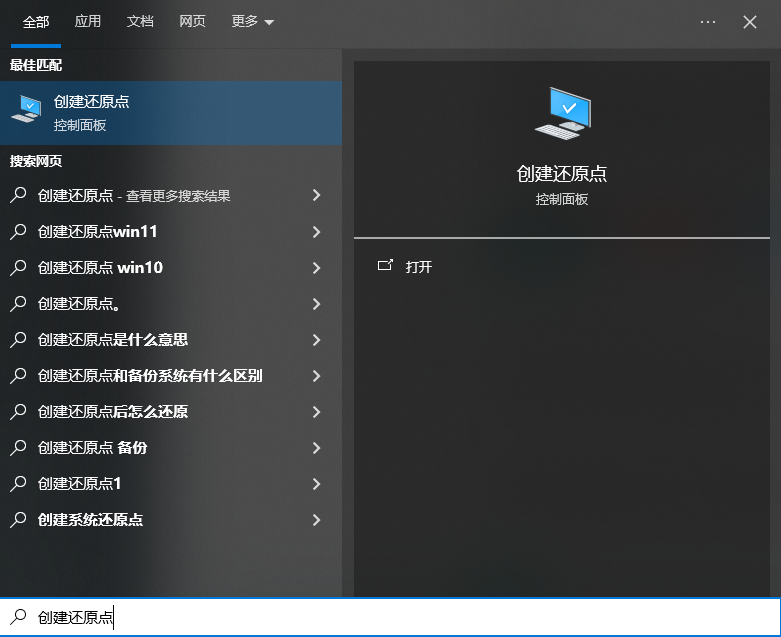Click search icon beside 创建还原点和备份系统有什么区别
This screenshot has width=781, height=637.
point(18,376)
